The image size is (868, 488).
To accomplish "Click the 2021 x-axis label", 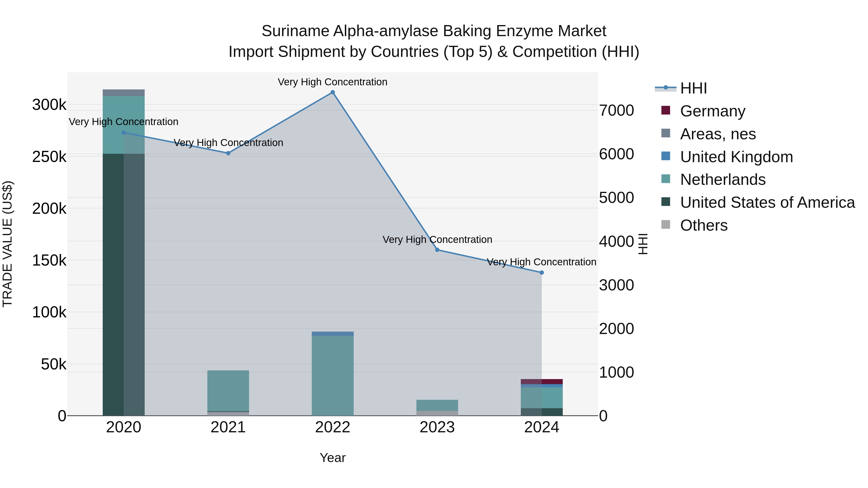I will [228, 427].
